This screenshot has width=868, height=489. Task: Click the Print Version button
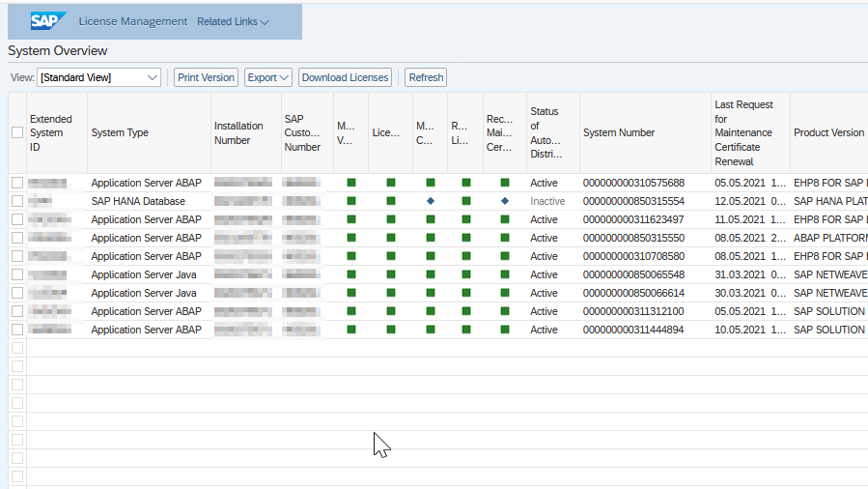tap(206, 77)
